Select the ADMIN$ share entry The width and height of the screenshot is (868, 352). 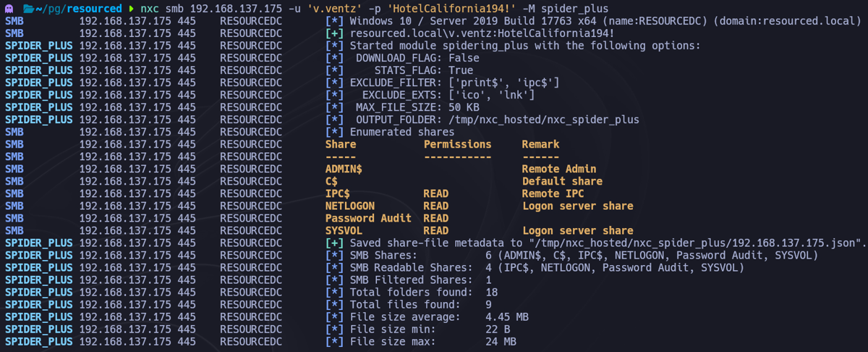344,169
